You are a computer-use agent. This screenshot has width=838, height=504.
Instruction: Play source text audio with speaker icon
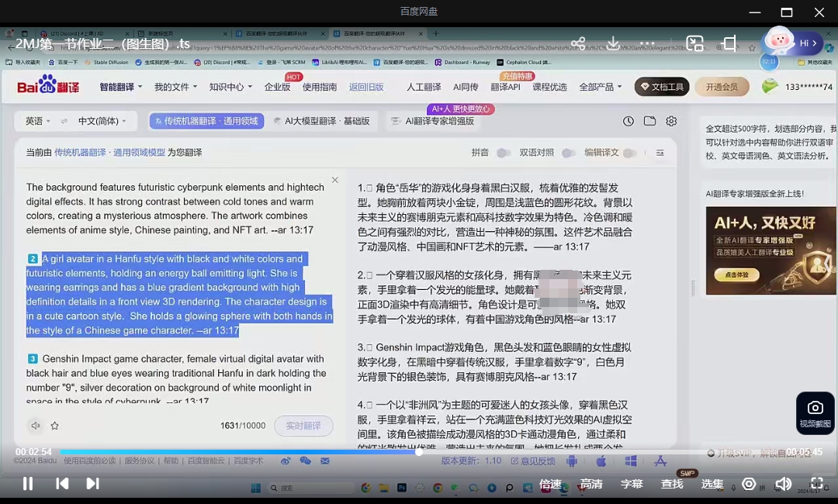35,426
